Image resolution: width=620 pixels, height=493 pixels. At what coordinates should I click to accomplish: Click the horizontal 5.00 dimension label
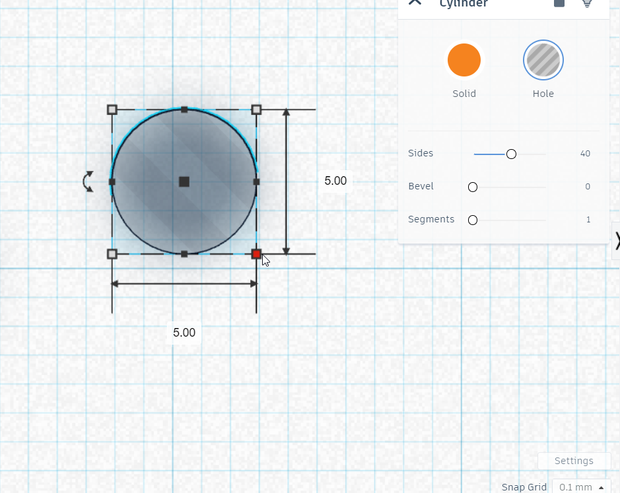(x=184, y=332)
